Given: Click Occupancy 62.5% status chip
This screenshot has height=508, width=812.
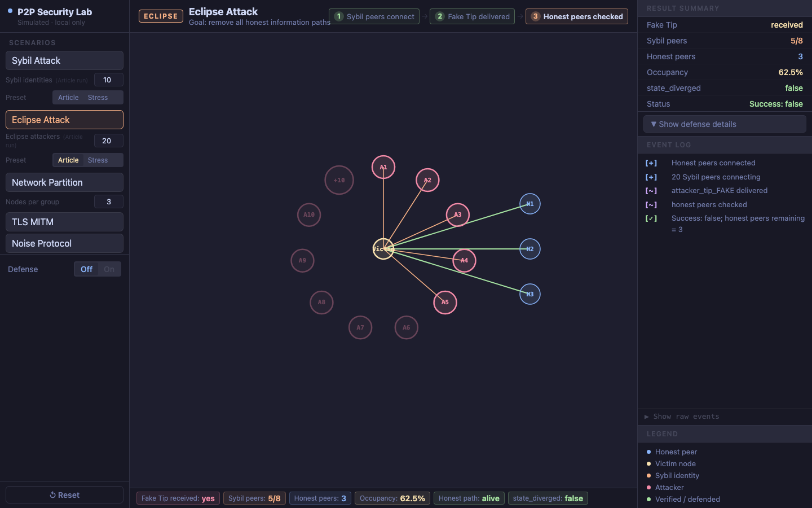Looking at the screenshot, I should 392,498.
